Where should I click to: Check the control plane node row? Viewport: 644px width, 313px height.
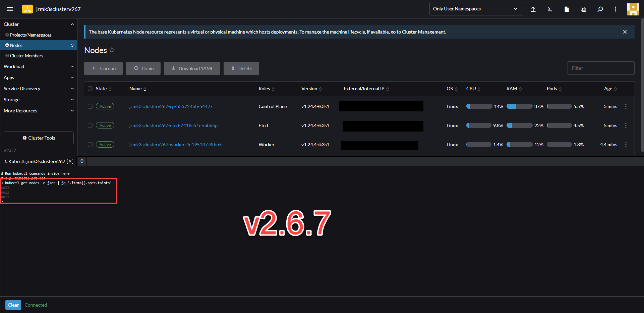[x=90, y=106]
